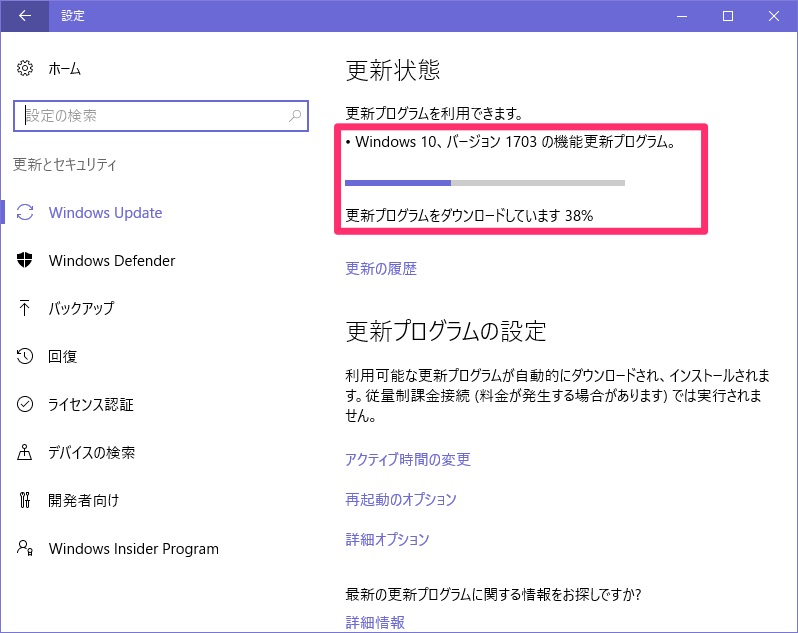Click the Windows Update sync icon
This screenshot has width=798, height=633.
click(25, 212)
